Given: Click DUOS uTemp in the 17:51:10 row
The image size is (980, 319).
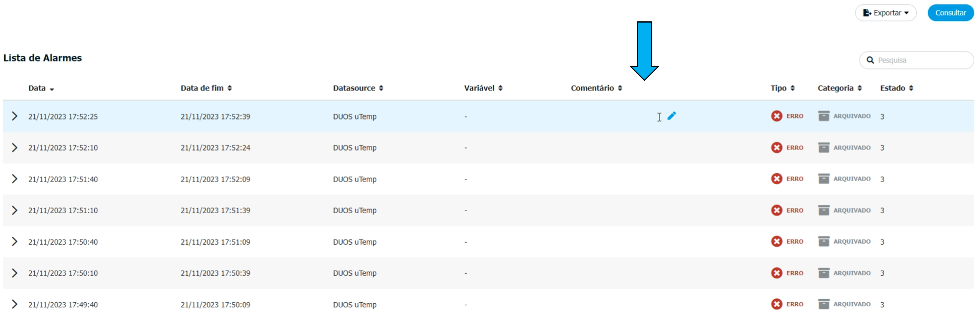Looking at the screenshot, I should click(354, 211).
